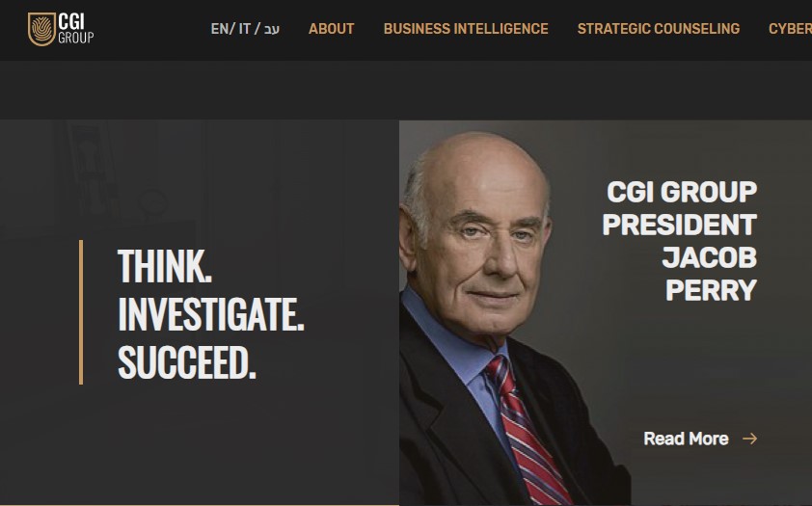The width and height of the screenshot is (812, 506).
Task: Open the partially visible CYBER menu
Action: 790,29
